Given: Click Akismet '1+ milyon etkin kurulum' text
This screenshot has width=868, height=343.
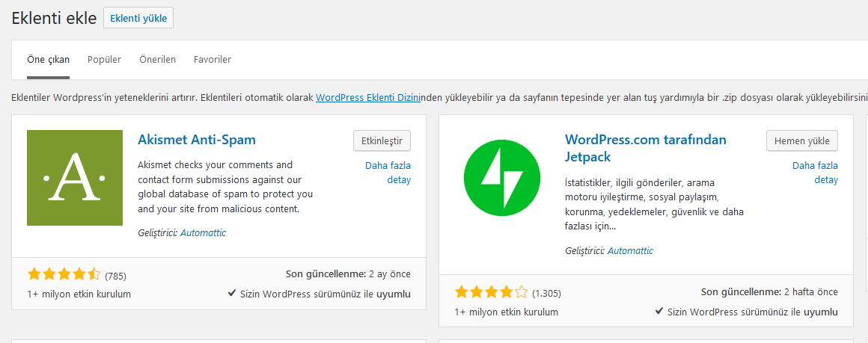Looking at the screenshot, I should [79, 294].
